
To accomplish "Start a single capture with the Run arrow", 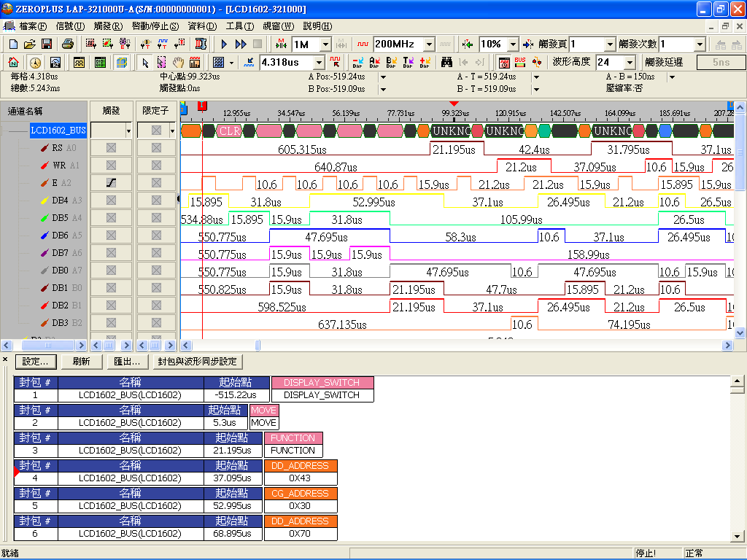I will click(224, 44).
